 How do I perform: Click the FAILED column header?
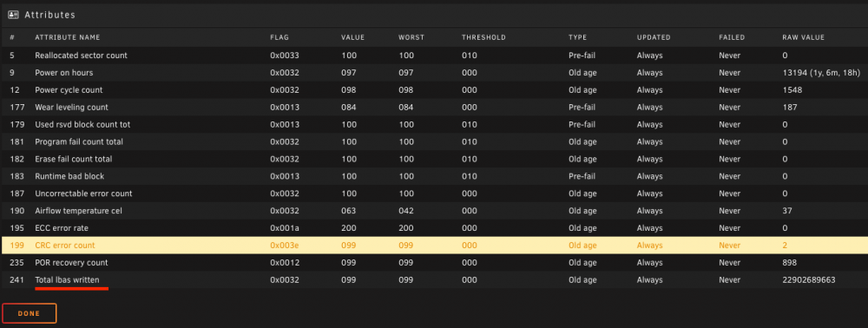point(732,37)
